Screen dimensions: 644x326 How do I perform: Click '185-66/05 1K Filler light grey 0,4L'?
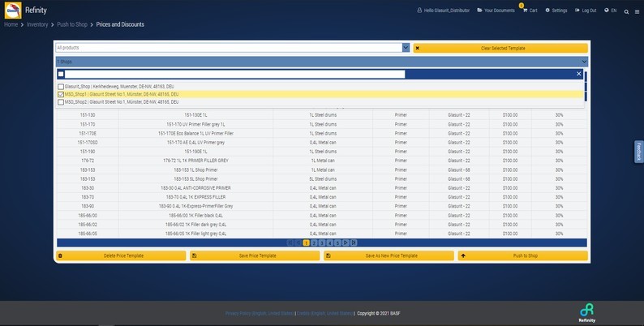tap(196, 234)
